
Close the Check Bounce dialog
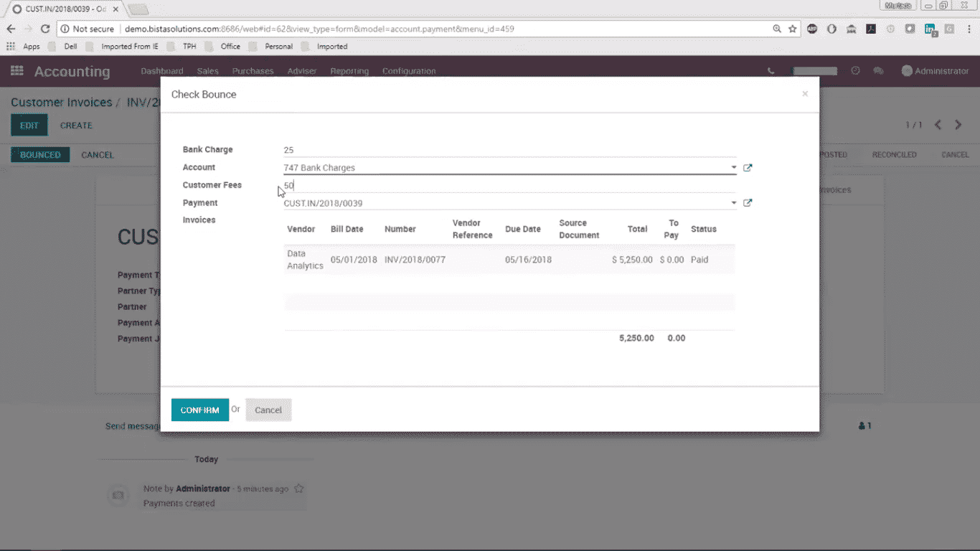point(805,94)
